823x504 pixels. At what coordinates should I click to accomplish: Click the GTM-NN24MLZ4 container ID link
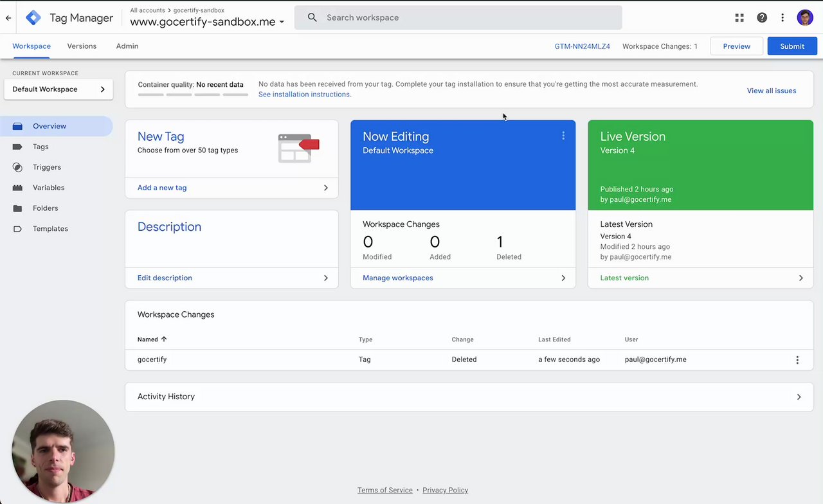(583, 46)
